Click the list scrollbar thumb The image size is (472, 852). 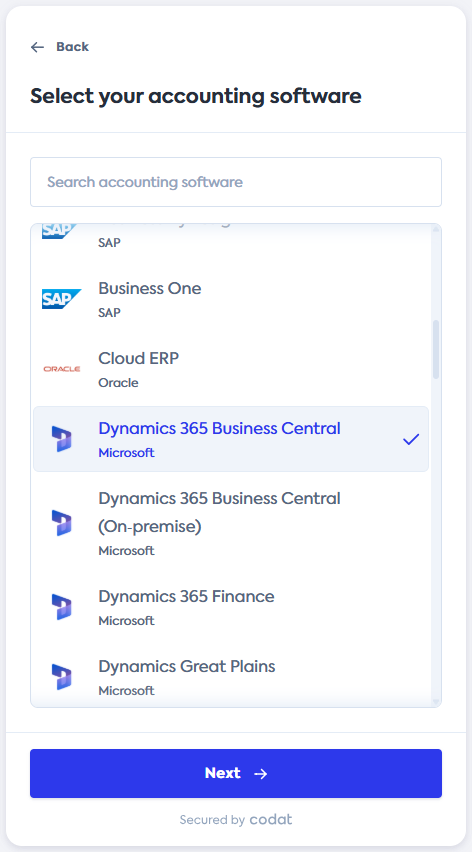tap(436, 349)
